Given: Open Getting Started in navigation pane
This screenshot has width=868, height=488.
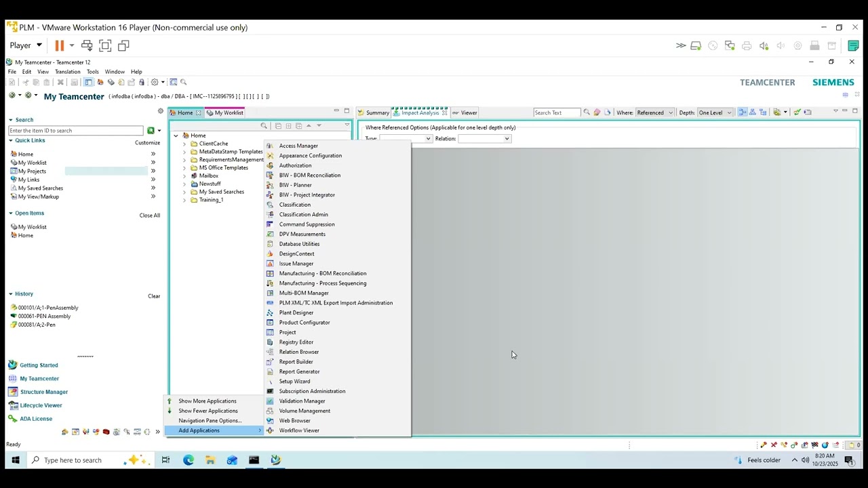Looking at the screenshot, I should click(x=39, y=365).
